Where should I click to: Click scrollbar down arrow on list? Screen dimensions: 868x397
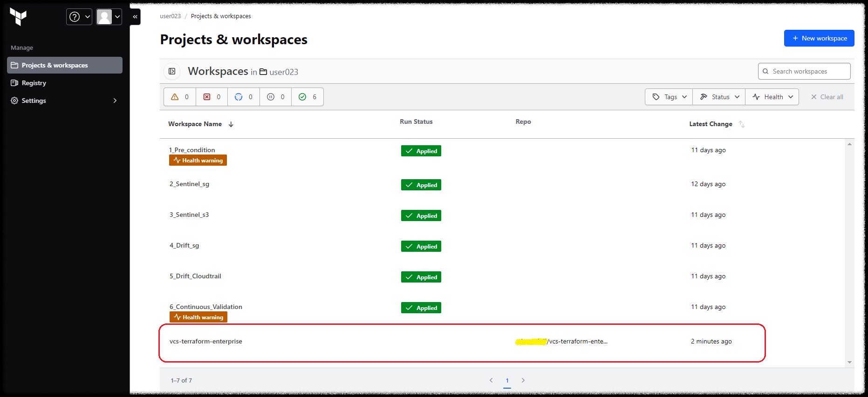[x=849, y=362]
